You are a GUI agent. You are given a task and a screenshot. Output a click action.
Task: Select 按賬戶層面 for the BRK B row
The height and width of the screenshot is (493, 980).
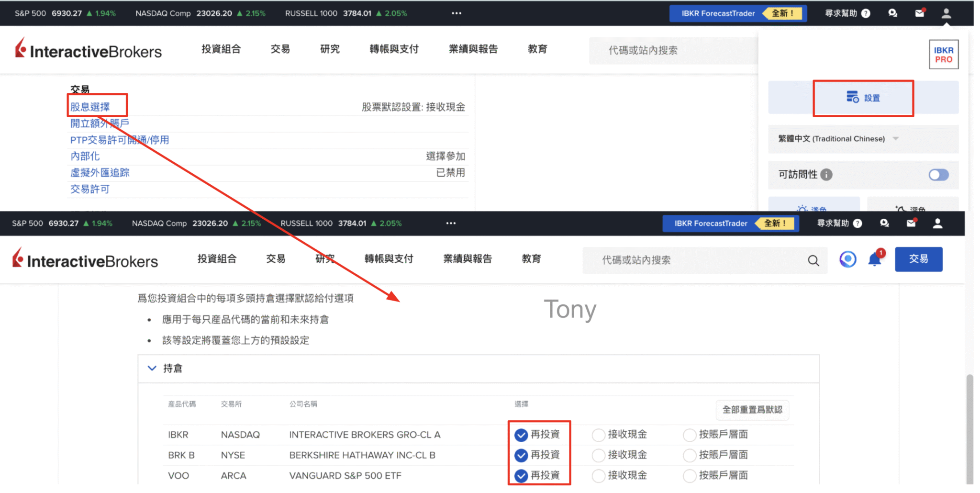coord(689,455)
